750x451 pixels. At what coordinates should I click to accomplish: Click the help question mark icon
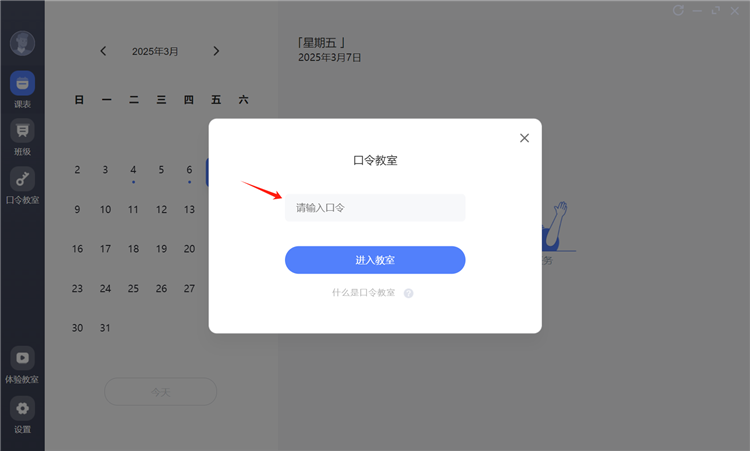coord(408,293)
